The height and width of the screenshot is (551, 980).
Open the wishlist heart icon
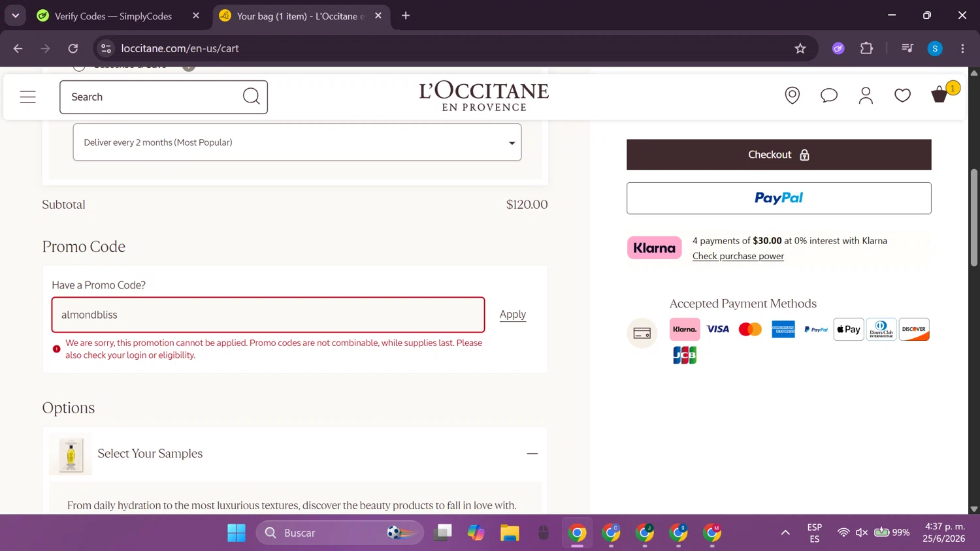click(902, 95)
